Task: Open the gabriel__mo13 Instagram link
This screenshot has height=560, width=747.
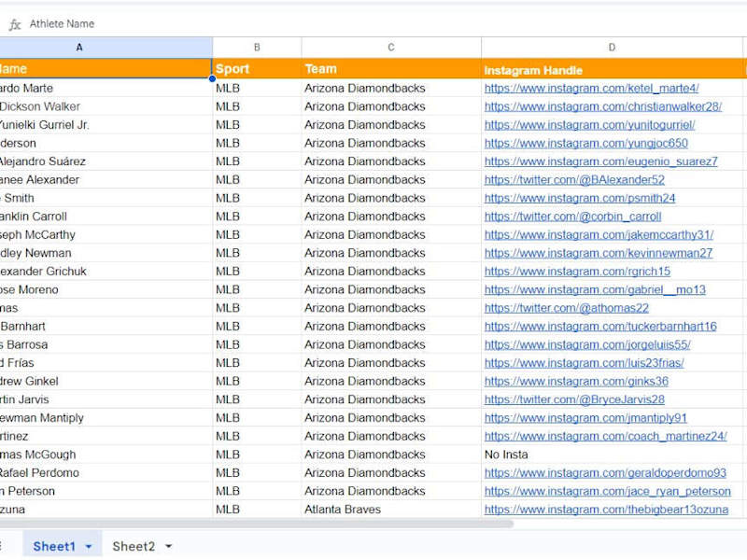Action: pos(595,289)
